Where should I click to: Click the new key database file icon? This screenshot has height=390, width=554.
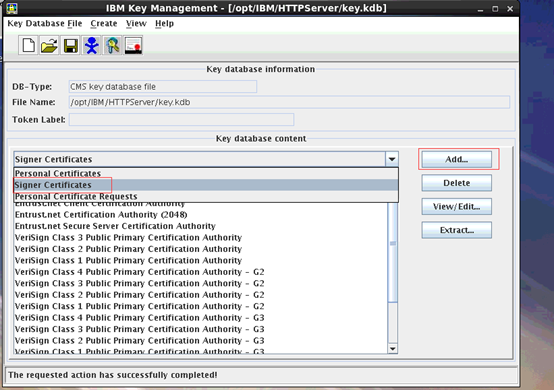28,46
